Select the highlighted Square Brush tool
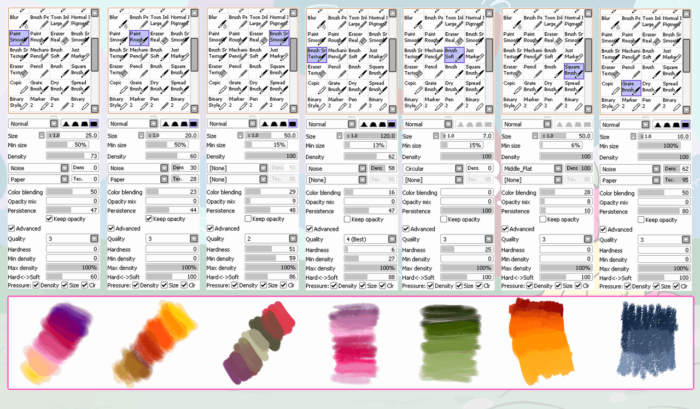This screenshot has height=409, width=700. pos(574,71)
